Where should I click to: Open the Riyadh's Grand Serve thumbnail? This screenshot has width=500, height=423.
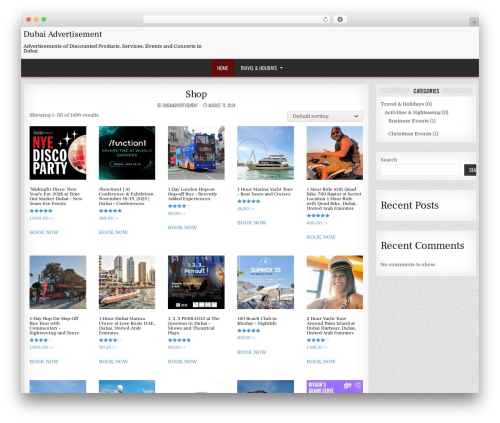[x=335, y=387]
